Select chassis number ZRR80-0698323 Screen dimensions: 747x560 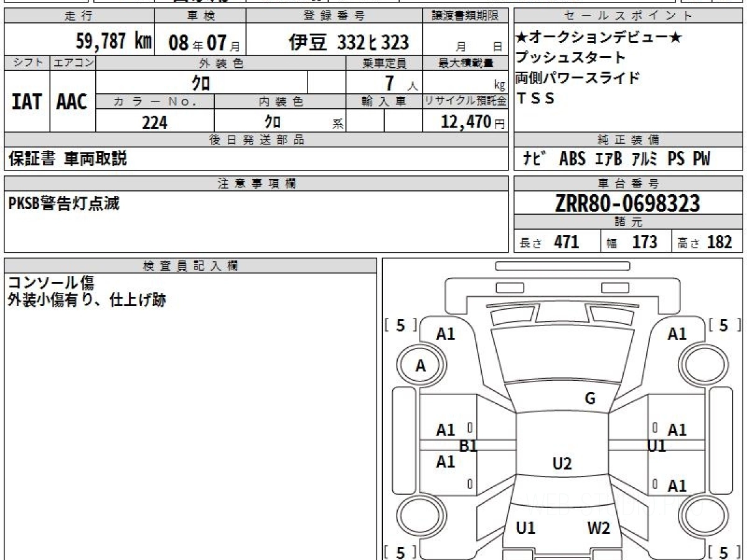click(627, 203)
